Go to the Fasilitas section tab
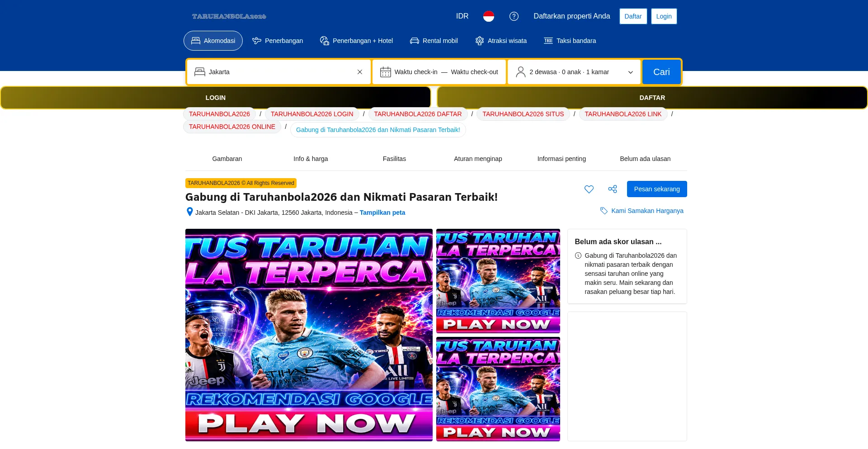The width and height of the screenshot is (868, 449). coord(394,159)
